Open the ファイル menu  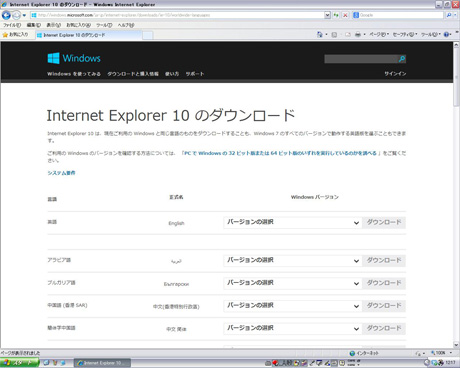coord(12,25)
